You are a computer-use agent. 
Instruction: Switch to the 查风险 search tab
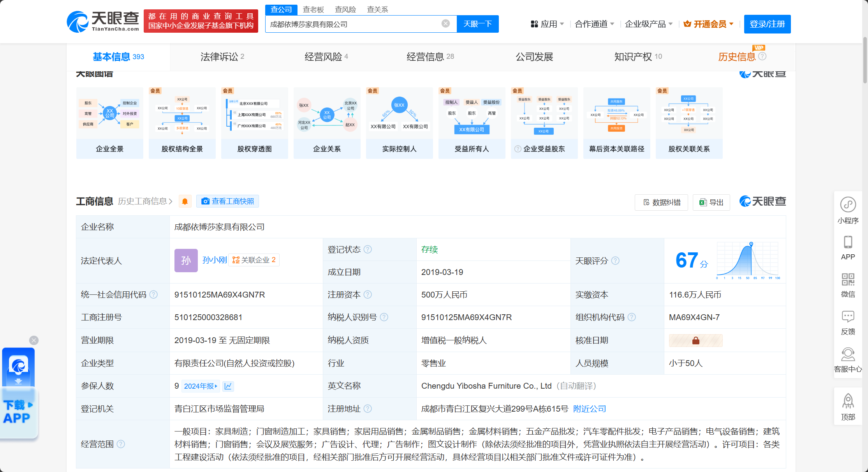point(345,9)
